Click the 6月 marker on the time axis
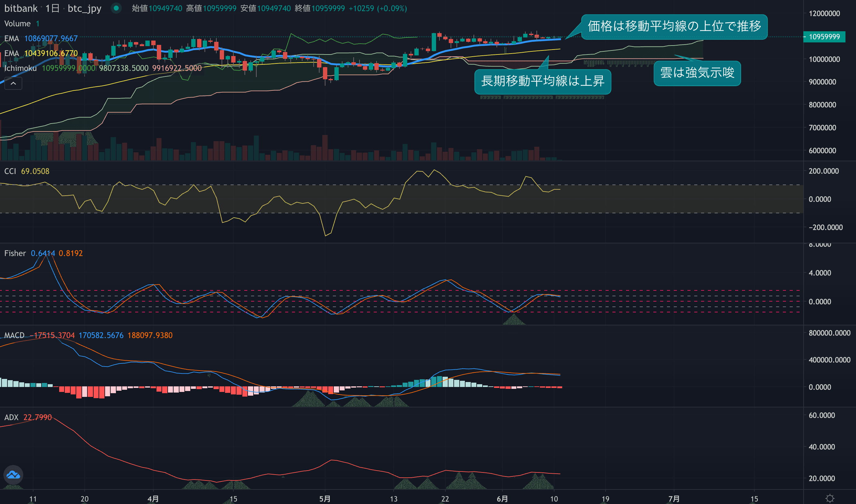856x504 pixels. [502, 498]
